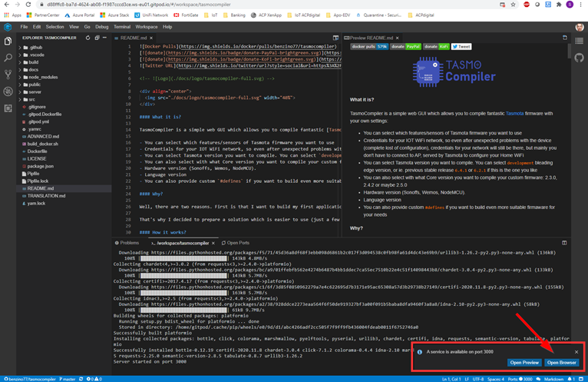Open the notifications bell in status bar

click(572, 379)
